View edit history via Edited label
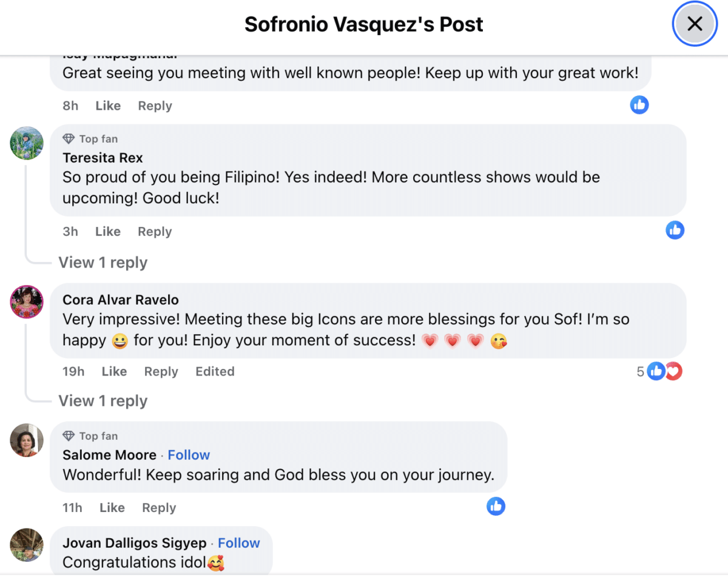This screenshot has width=728, height=577. 215,371
